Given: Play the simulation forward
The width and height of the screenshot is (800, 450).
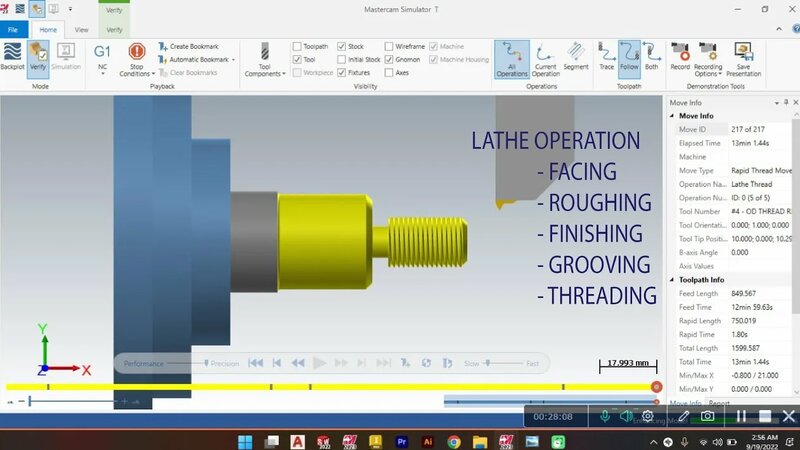Looking at the screenshot, I should [319, 363].
